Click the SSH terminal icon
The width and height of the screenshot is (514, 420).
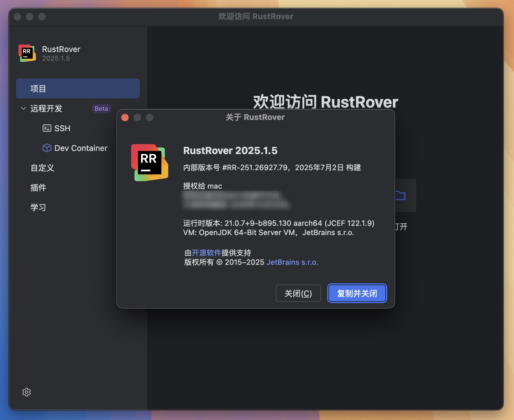pos(47,128)
